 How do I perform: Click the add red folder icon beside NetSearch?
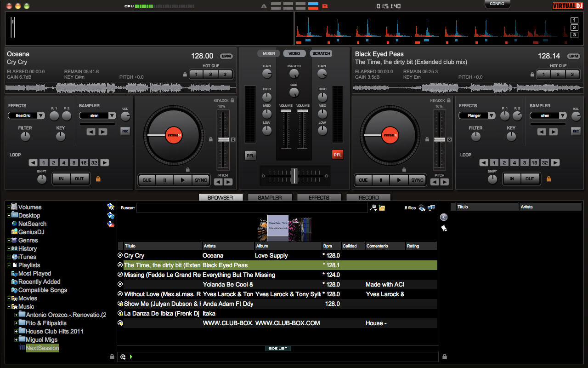[111, 224]
